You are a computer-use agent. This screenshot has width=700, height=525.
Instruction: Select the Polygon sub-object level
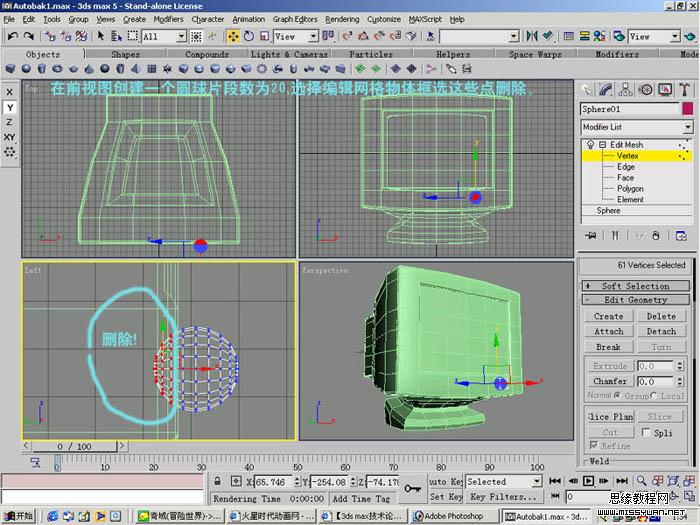pyautogui.click(x=630, y=188)
